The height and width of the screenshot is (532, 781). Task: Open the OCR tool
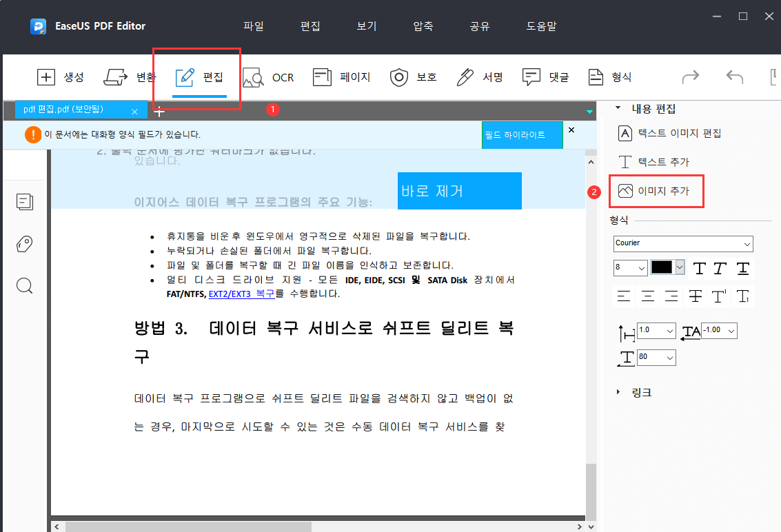click(x=270, y=77)
